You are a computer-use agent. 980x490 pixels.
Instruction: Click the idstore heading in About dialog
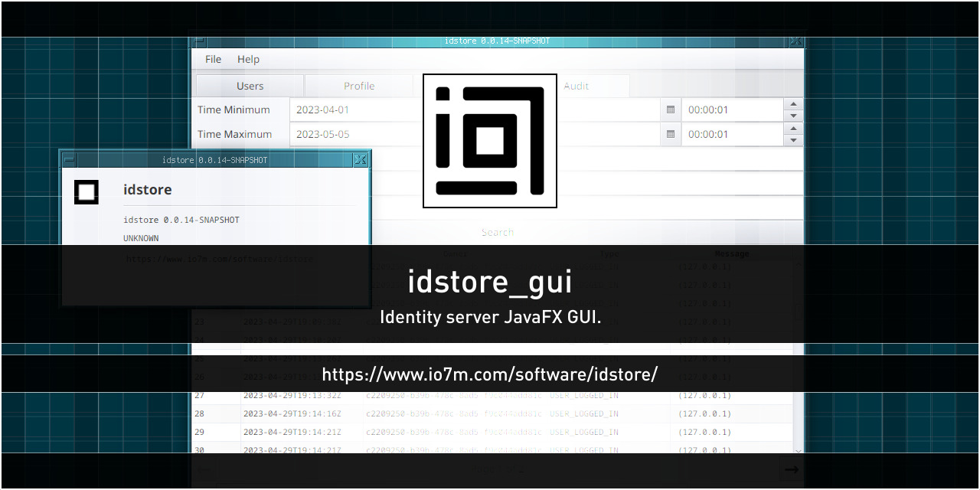coord(148,189)
